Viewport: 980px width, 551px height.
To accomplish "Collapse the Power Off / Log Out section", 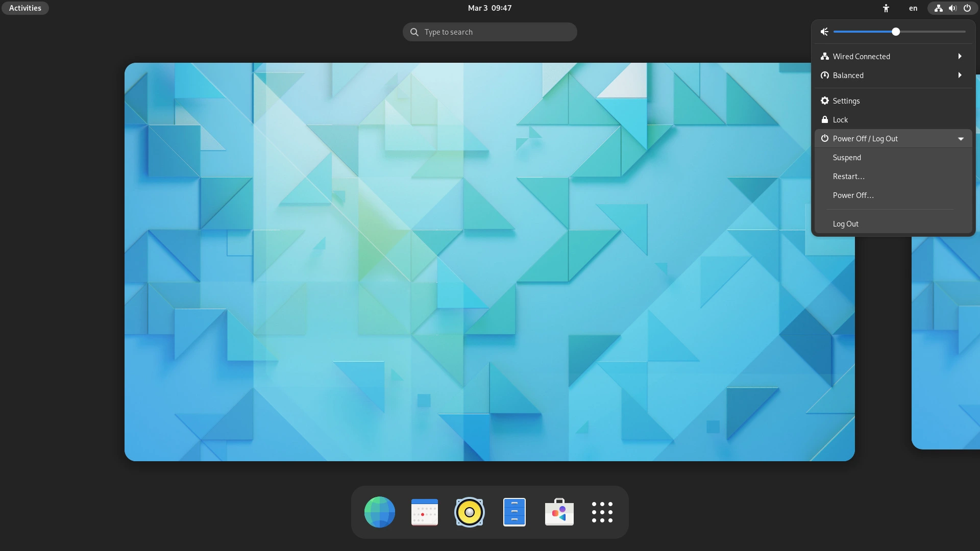I will 960,138.
